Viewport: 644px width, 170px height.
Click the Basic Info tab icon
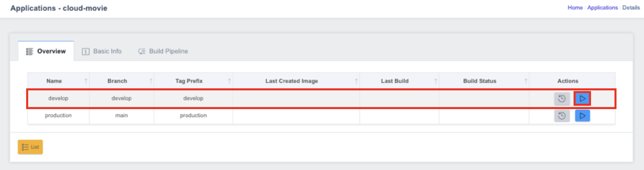86,52
